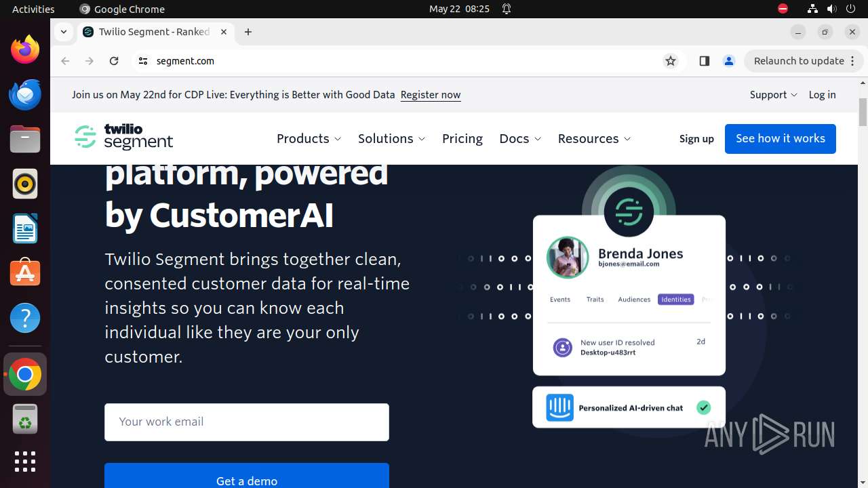Toggle Chrome side panel icon
Viewport: 868px width, 488px height.
coord(704,61)
